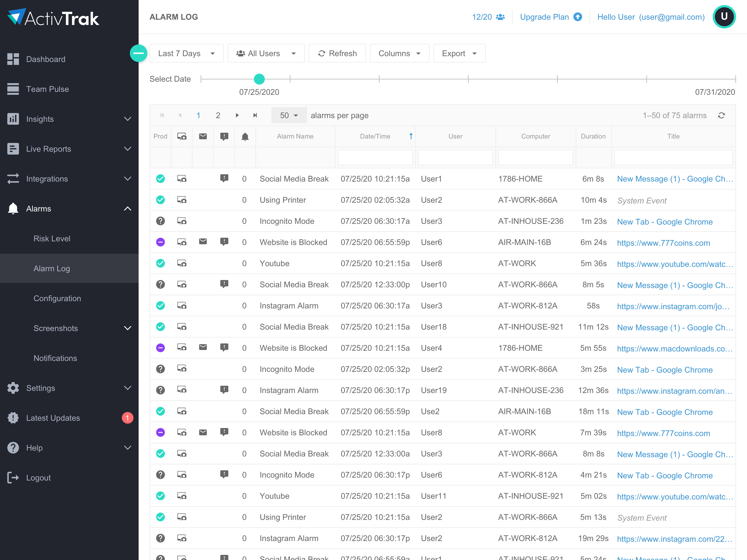
Task: Click the Refresh button
Action: pos(337,53)
